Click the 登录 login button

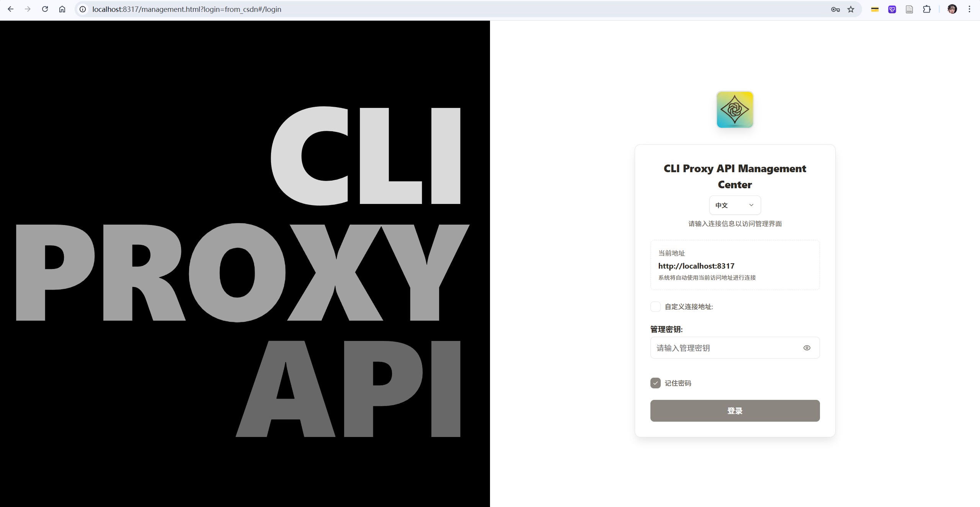pyautogui.click(x=735, y=411)
